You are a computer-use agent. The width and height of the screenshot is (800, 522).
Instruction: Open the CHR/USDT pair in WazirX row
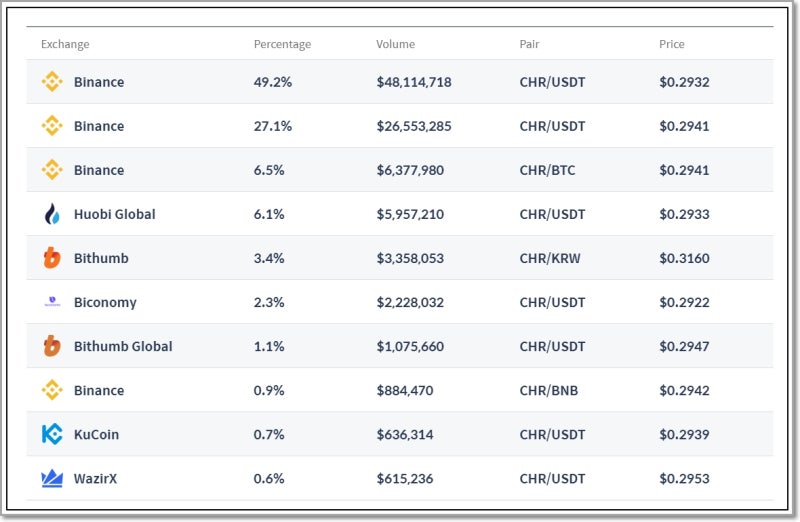553,479
